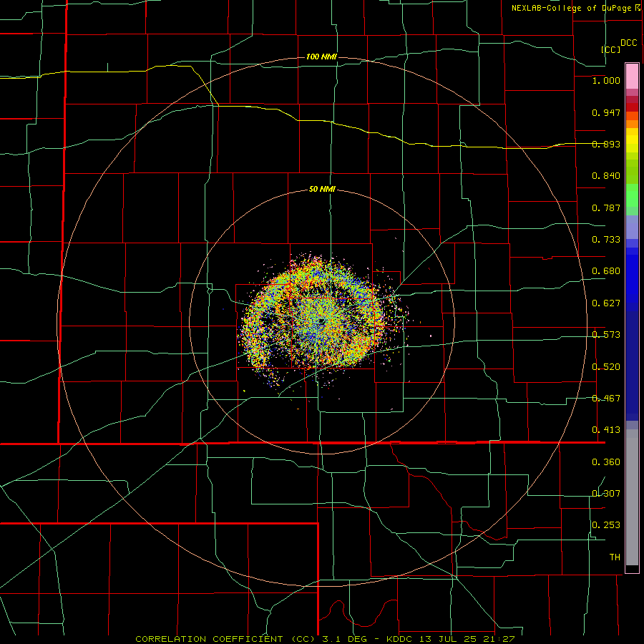Image resolution: width=644 pixels, height=644 pixels.
Task: Click the Correlation Coefficient caption at the bottom
Action: (x=325, y=639)
